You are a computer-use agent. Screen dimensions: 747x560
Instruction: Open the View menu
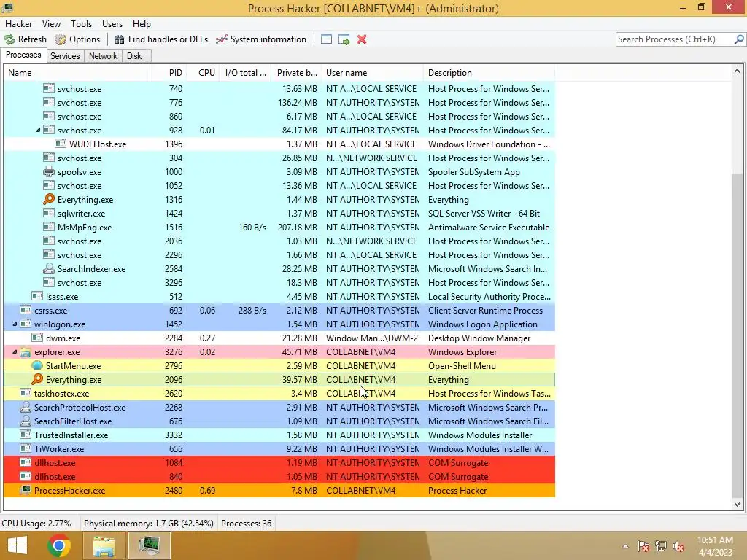[51, 24]
